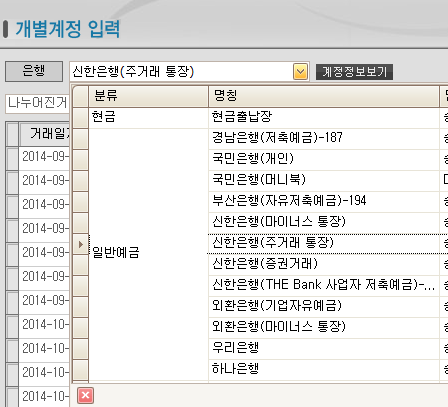Select 신한은행(증권거래) account
The image size is (448, 407).
[324, 264]
